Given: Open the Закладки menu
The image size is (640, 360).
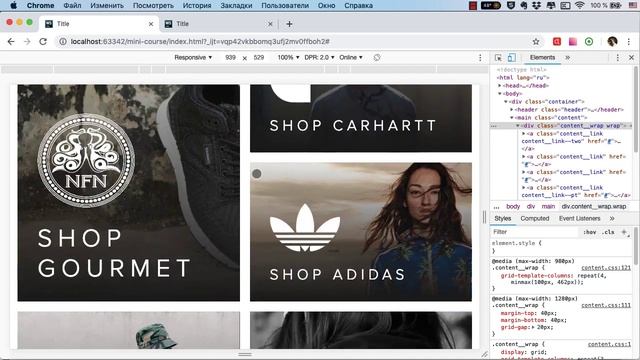Looking at the screenshot, I should click(x=236, y=5).
